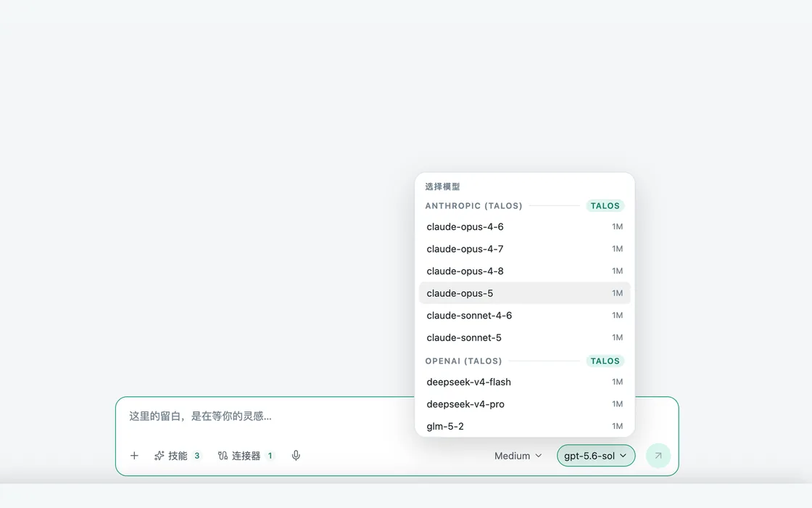Click the TALOS badge next to OPENAI
This screenshot has width=812, height=508.
point(605,361)
